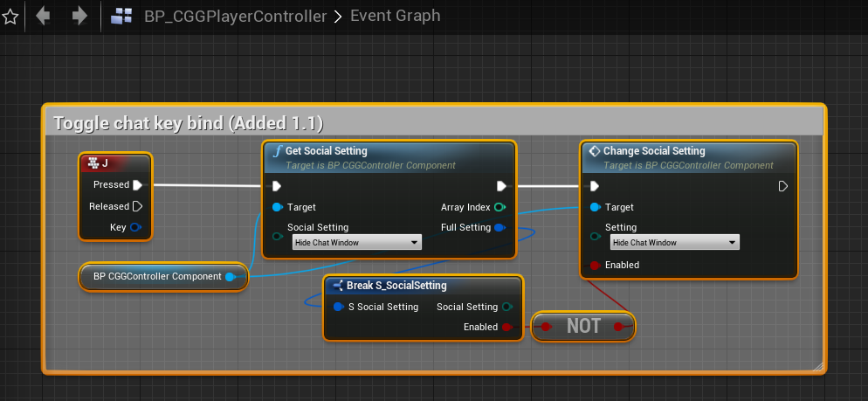Click the blueprint icon beside BP_CGGPlayerController
The image size is (868, 401).
coord(122,17)
